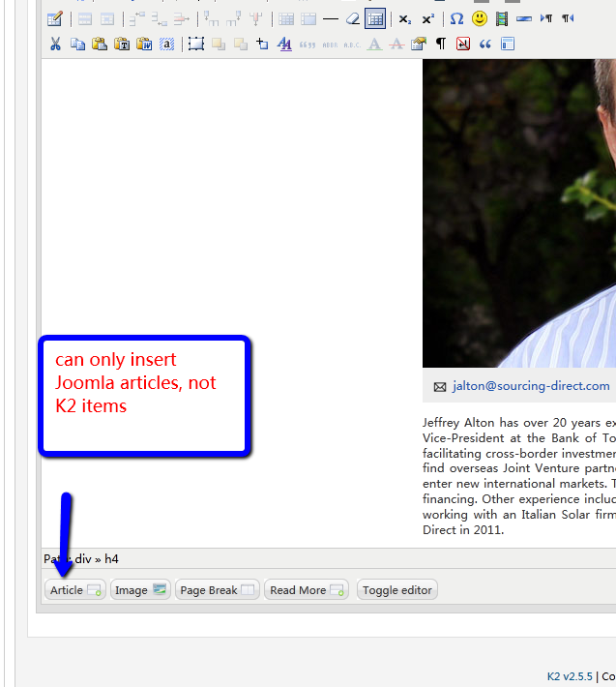Screen dimensions: 616x687
Task: Click the Jeffrey Alton biography paragraph
Action: [x=519, y=476]
